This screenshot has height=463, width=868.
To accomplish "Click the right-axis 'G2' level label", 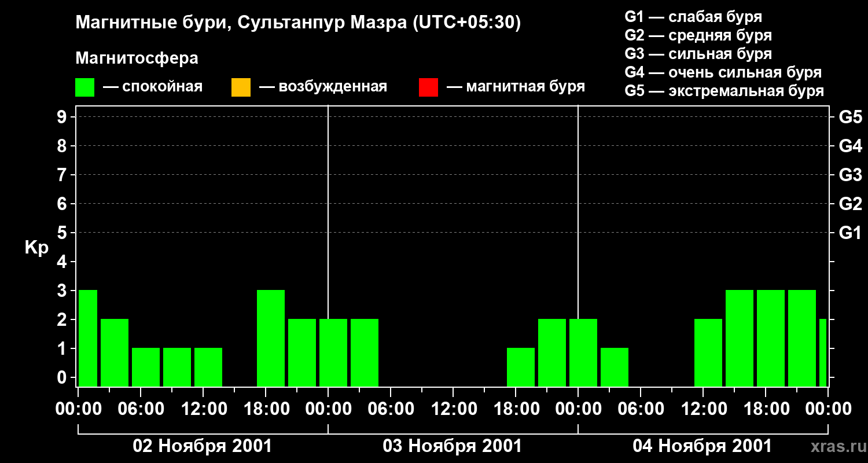I will pyautogui.click(x=850, y=204).
